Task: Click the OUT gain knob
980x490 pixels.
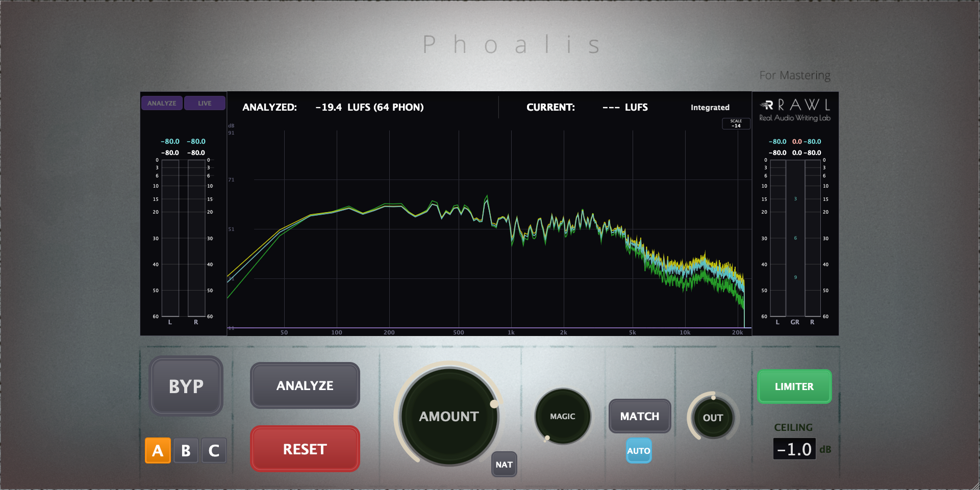Action: click(713, 418)
